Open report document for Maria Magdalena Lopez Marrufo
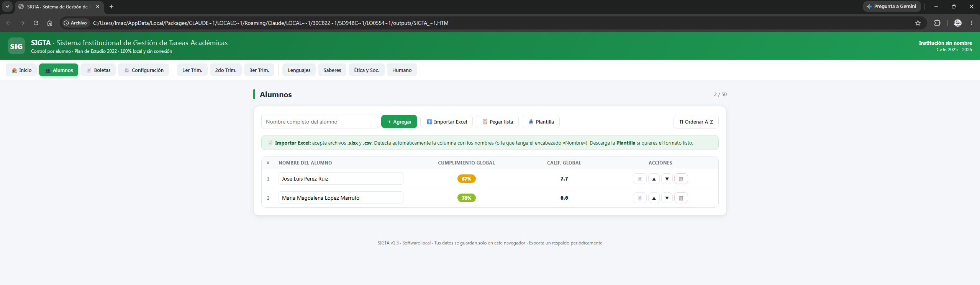This screenshot has width=980, height=285. [x=639, y=198]
